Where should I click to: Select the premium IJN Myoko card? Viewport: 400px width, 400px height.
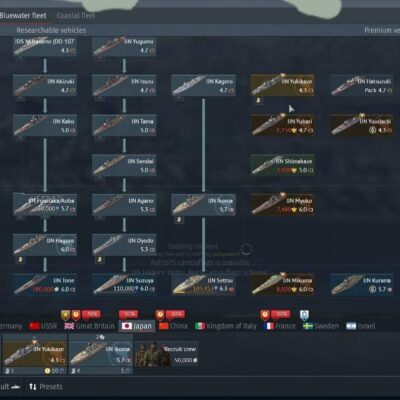coord(283,205)
